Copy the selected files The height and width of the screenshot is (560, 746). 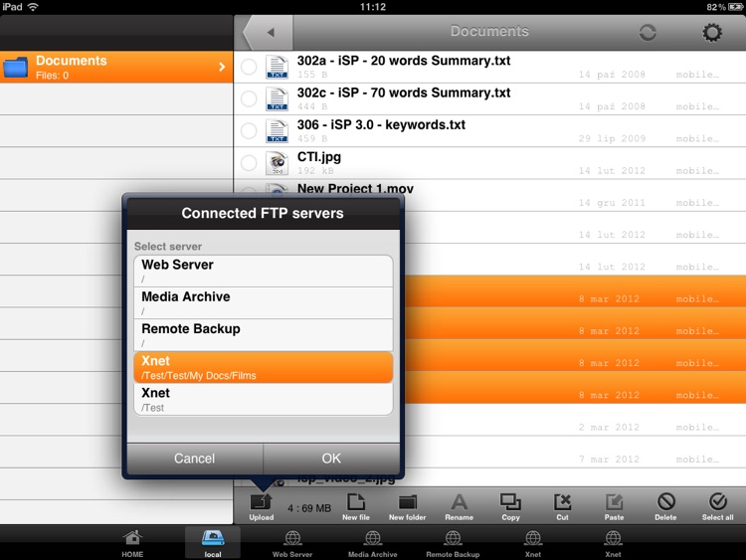510,507
